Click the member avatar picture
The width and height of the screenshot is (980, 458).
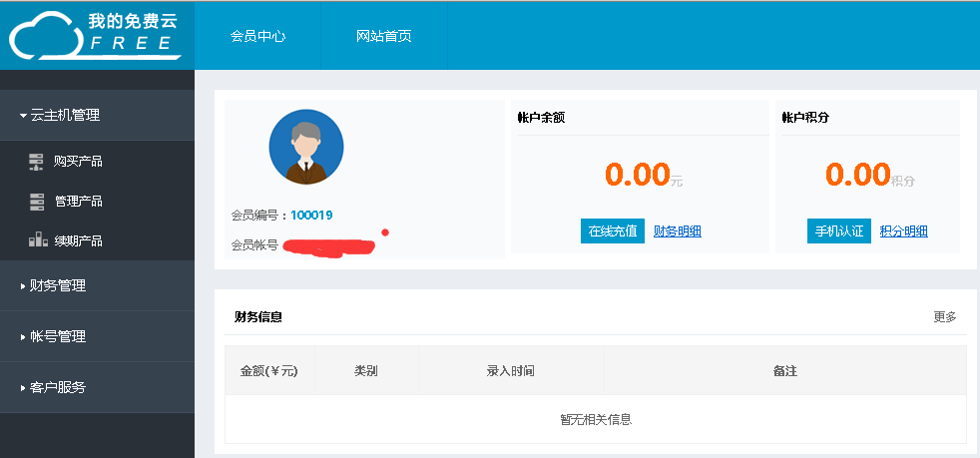pos(306,147)
